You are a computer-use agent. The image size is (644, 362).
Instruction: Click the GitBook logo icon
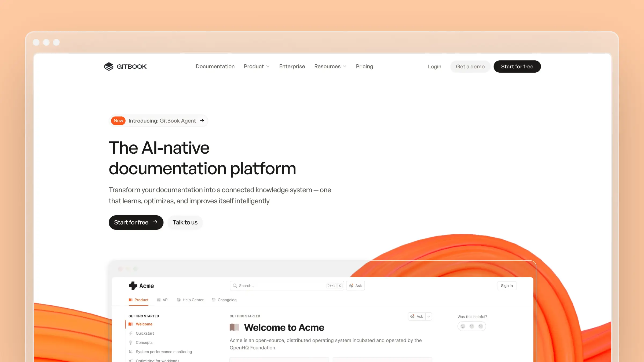tap(109, 67)
